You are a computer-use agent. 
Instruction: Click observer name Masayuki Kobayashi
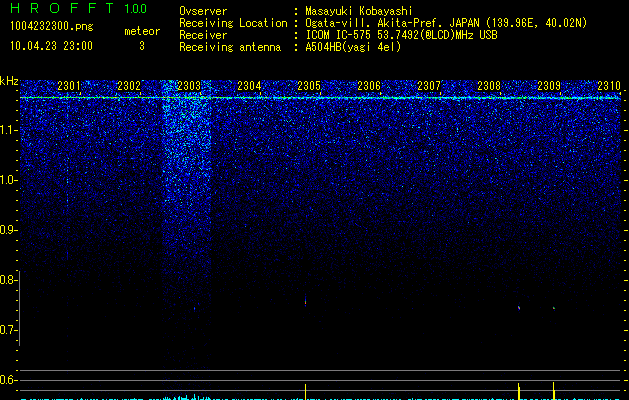[359, 11]
